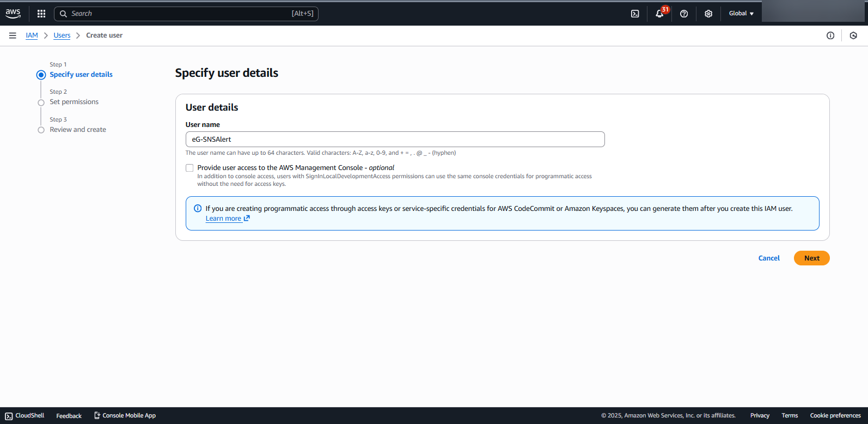Enable AWS Management Console access checkbox

click(x=190, y=168)
